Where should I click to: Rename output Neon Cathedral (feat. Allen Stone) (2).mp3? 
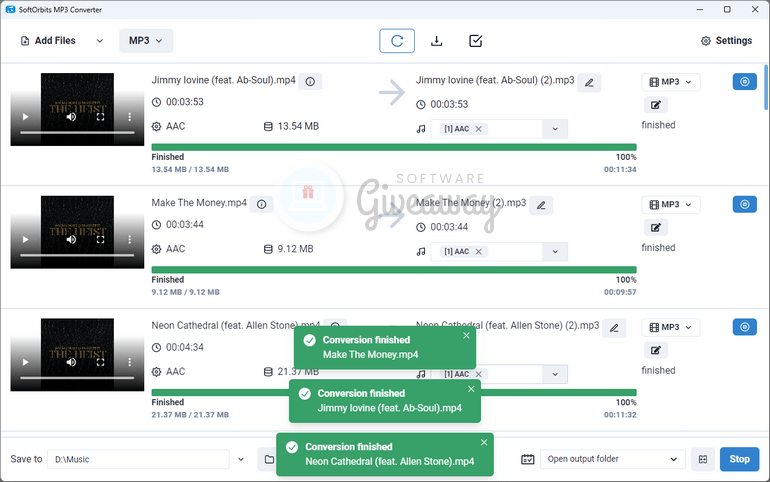614,328
